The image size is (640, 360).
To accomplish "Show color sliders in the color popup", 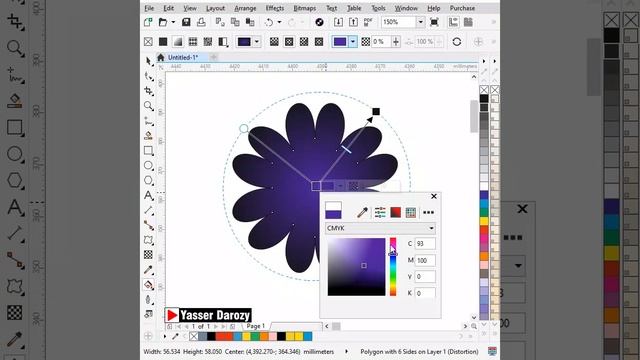I will pos(380,212).
